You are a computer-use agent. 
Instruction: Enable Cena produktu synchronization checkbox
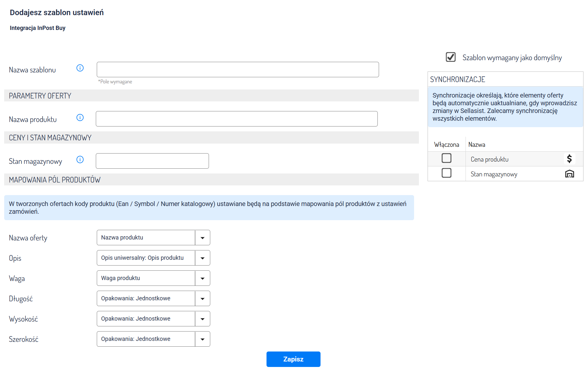(446, 158)
